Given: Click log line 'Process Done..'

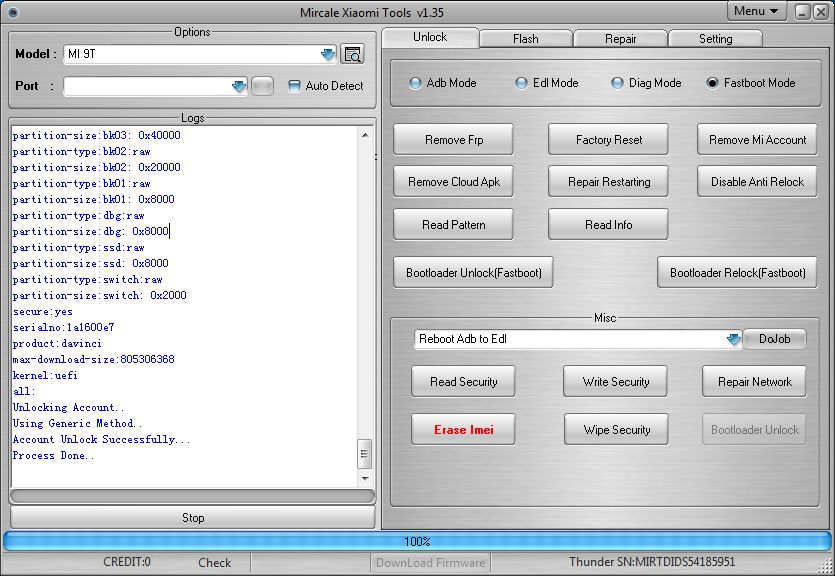Looking at the screenshot, I should pos(53,455).
